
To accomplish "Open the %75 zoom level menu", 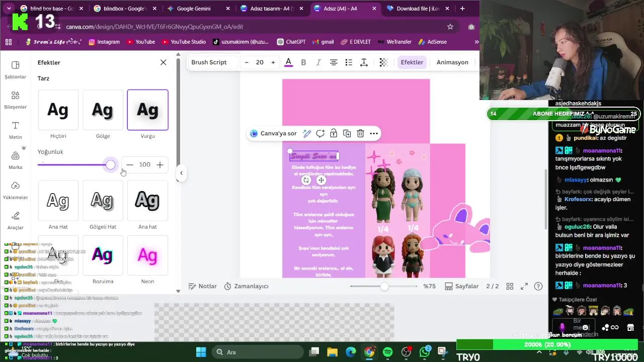I will (429, 286).
